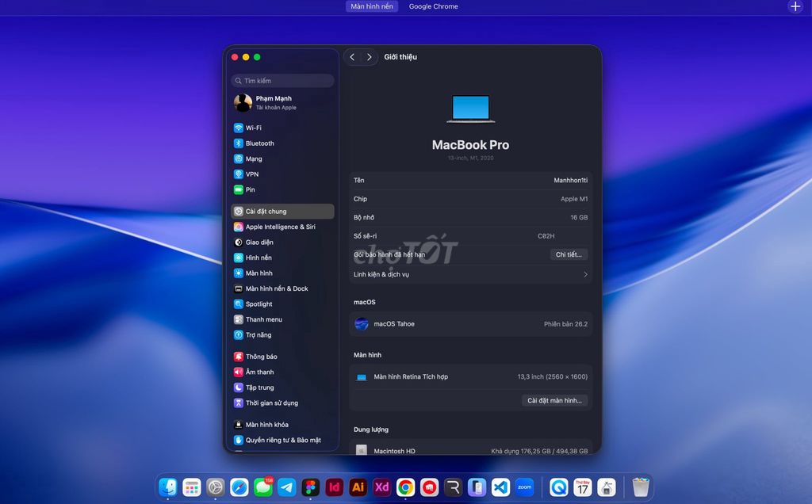Image resolution: width=812 pixels, height=504 pixels.
Task: Click the Tìm kiếm search field
Action: 282,80
